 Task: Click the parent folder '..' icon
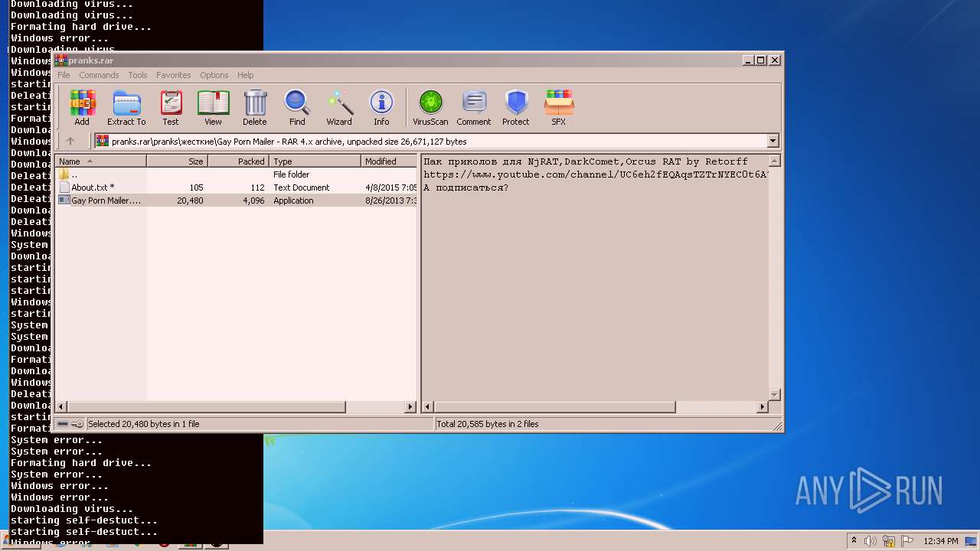click(64, 174)
